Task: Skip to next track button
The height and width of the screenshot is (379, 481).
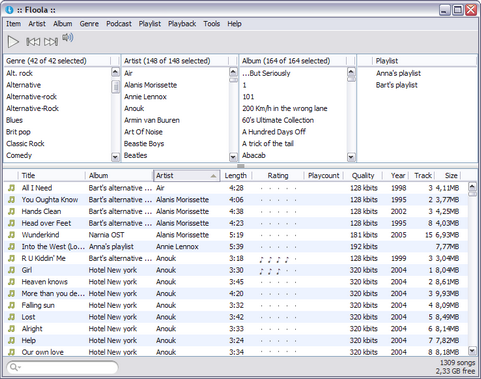Action: pos(51,42)
